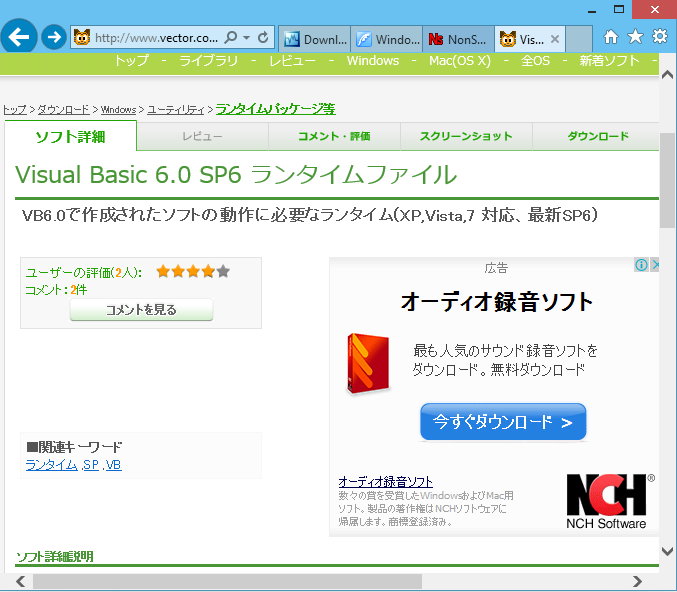Screen dimensions: 677x592
Task: Click the horizontal scrollbar right arrow
Action: point(637,581)
